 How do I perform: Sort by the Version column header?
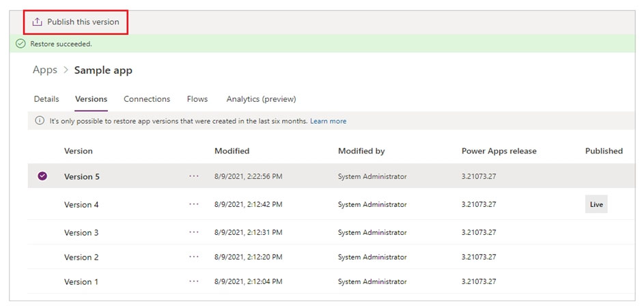tap(79, 151)
